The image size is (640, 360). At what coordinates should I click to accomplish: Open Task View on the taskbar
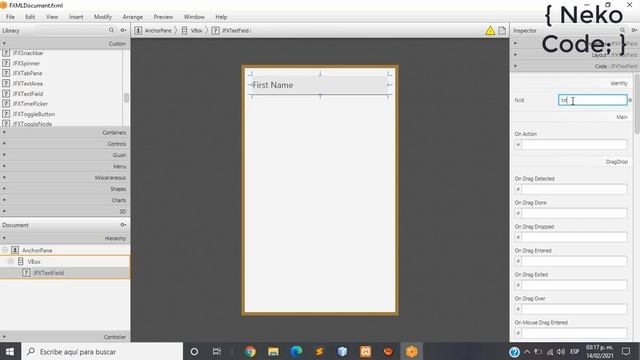tap(217, 351)
